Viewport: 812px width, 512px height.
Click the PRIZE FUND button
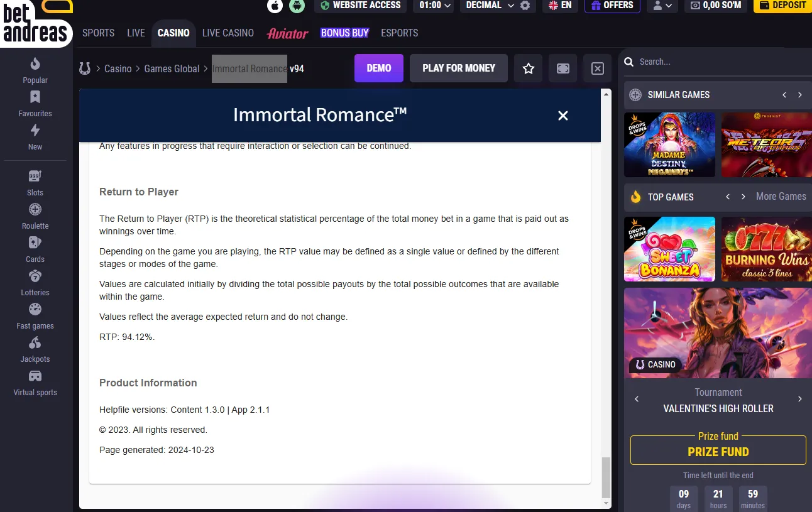[718, 450]
